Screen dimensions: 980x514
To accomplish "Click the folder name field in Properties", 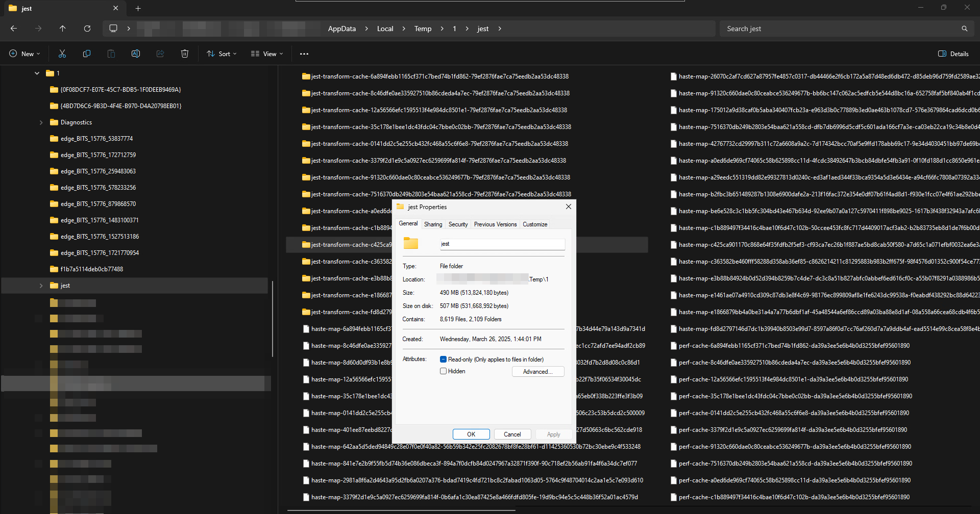I will tap(502, 244).
